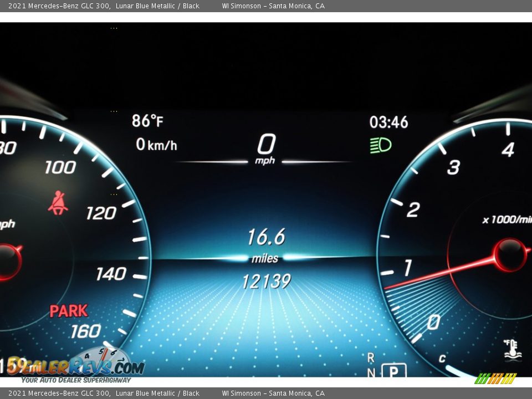The image size is (532, 399).
Task: Click the boxed P gear indicator
Action: point(394,371)
